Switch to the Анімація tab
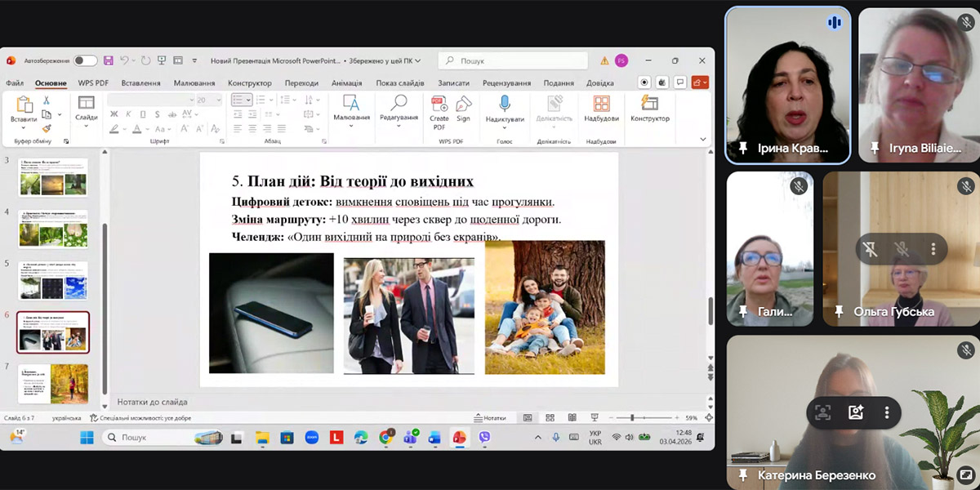980x490 pixels. [x=346, y=82]
